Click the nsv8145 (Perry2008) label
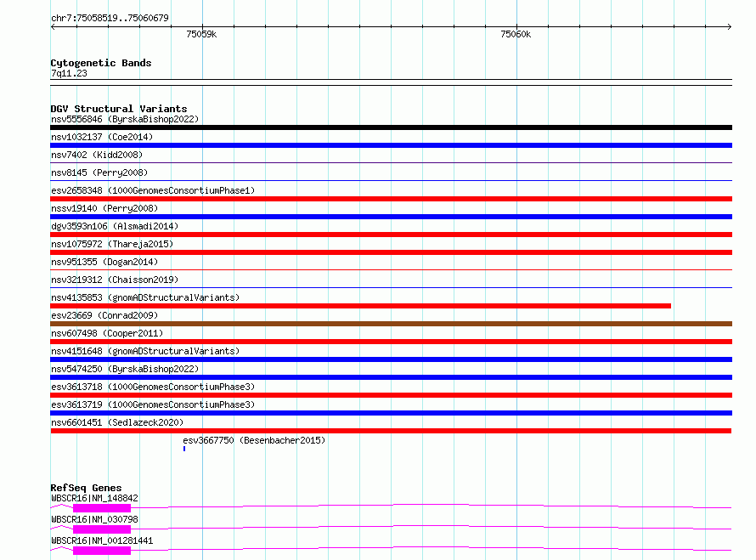Screen dimensions: 756x560 click(x=99, y=173)
